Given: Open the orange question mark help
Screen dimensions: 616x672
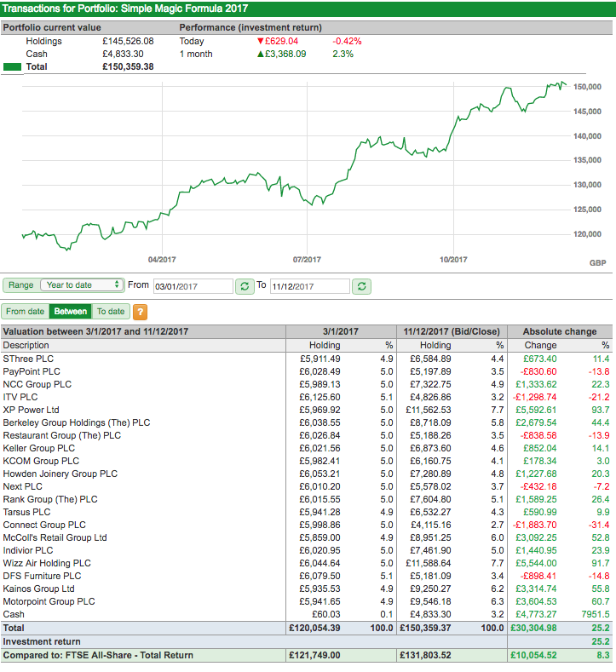Looking at the screenshot, I should pyautogui.click(x=141, y=312).
